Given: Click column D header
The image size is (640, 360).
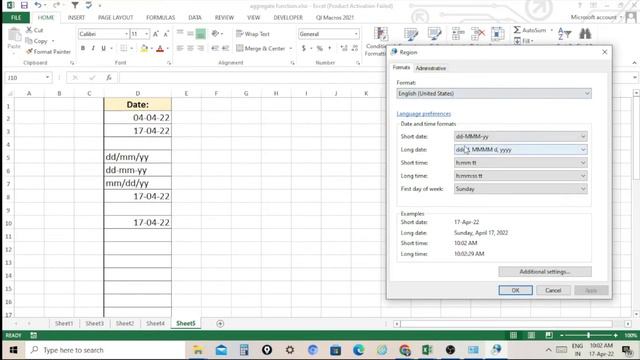Looking at the screenshot, I should pos(138,93).
